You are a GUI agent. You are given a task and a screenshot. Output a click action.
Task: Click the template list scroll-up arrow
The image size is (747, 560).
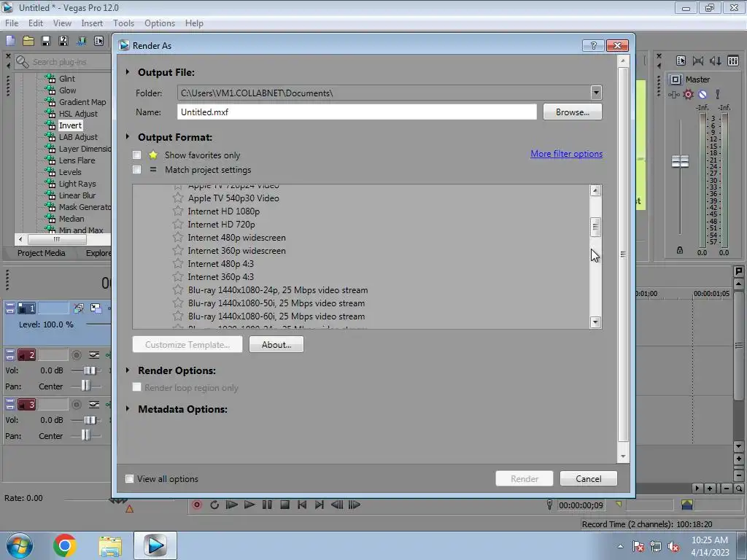pos(595,190)
